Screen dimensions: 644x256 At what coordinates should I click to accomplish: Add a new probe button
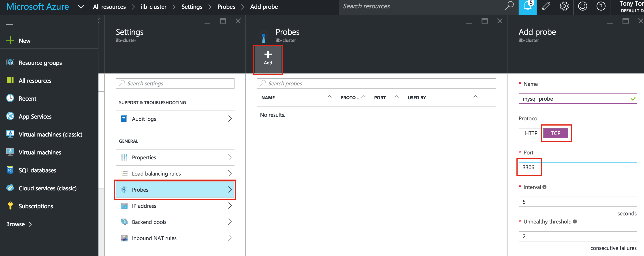(x=268, y=59)
